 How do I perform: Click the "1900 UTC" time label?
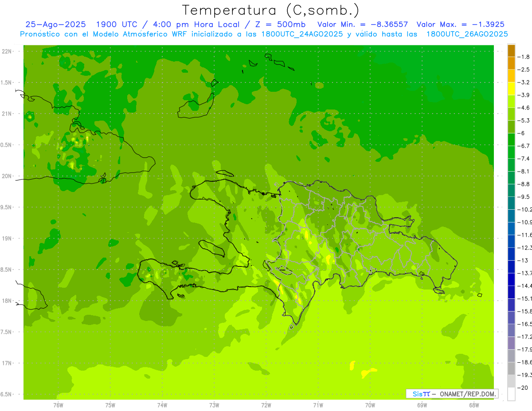(x=117, y=24)
